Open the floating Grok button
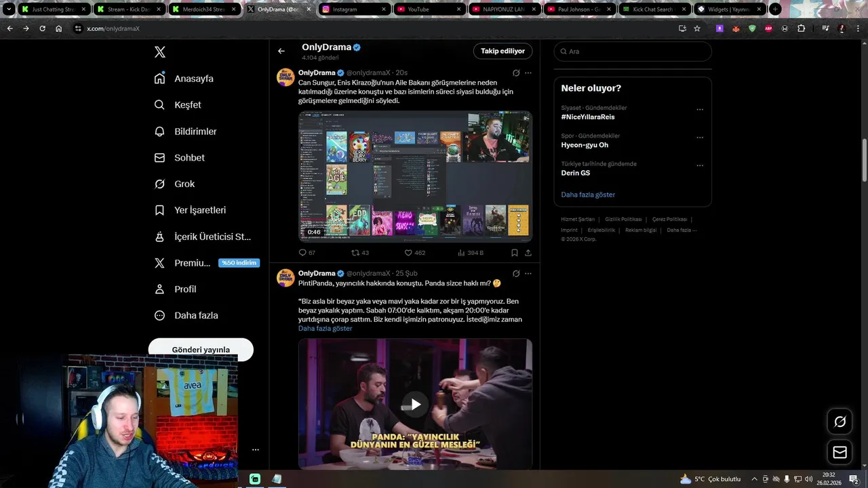 (x=840, y=422)
